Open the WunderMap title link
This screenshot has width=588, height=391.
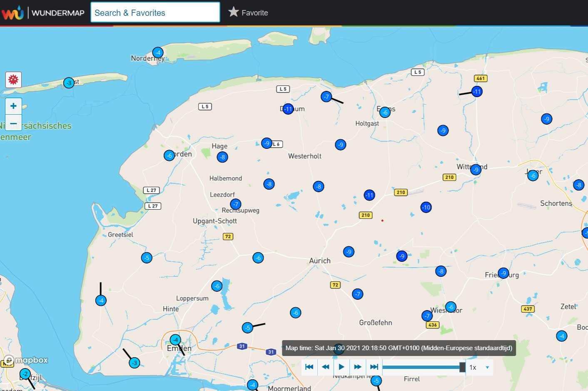(x=58, y=13)
